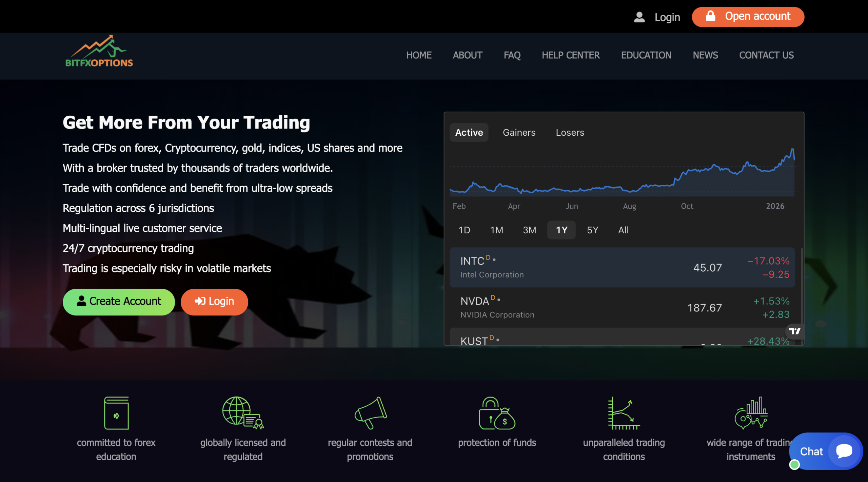Enable the 5Y timeframe view
The height and width of the screenshot is (482, 868).
(x=592, y=230)
